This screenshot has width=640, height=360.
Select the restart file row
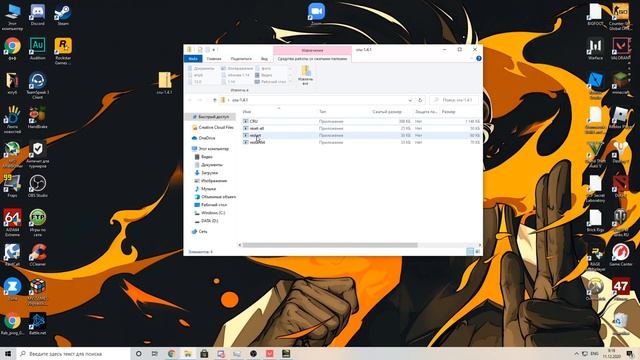tap(361, 135)
